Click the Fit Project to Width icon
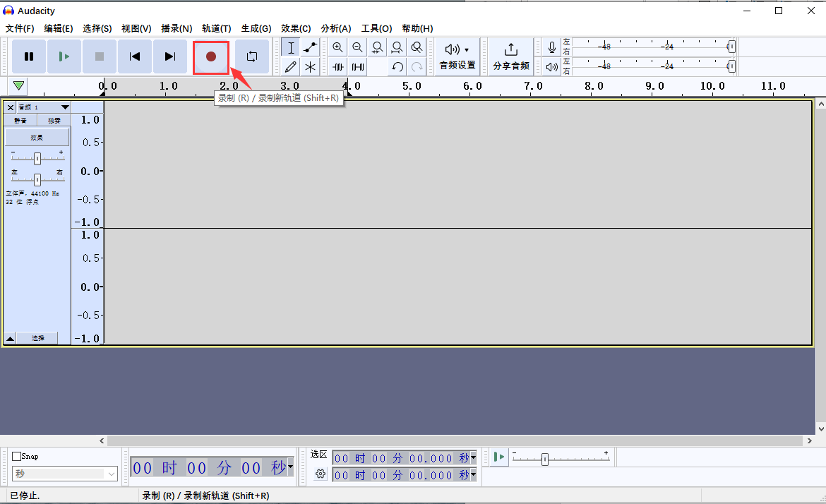The width and height of the screenshot is (826, 504). [x=397, y=47]
